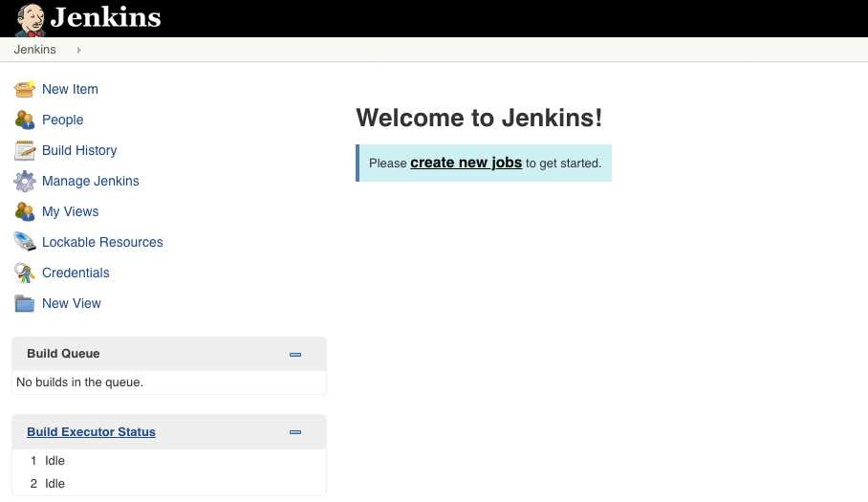Click the Jenkins title in header
The height and width of the screenshot is (502, 868).
tap(106, 18)
